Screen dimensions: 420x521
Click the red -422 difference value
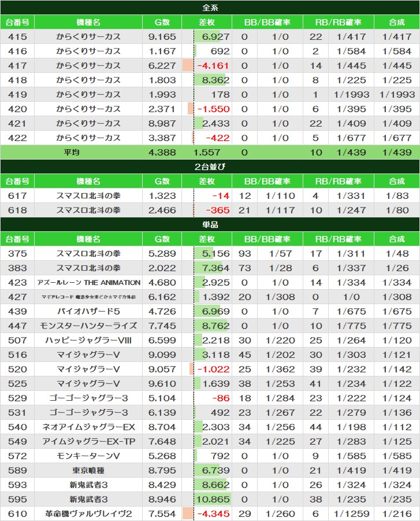(217, 138)
